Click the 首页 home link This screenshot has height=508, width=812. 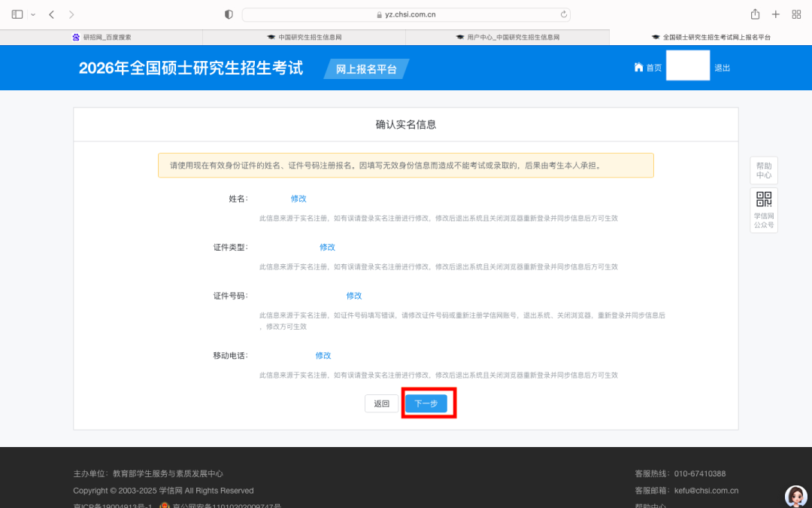pos(648,68)
